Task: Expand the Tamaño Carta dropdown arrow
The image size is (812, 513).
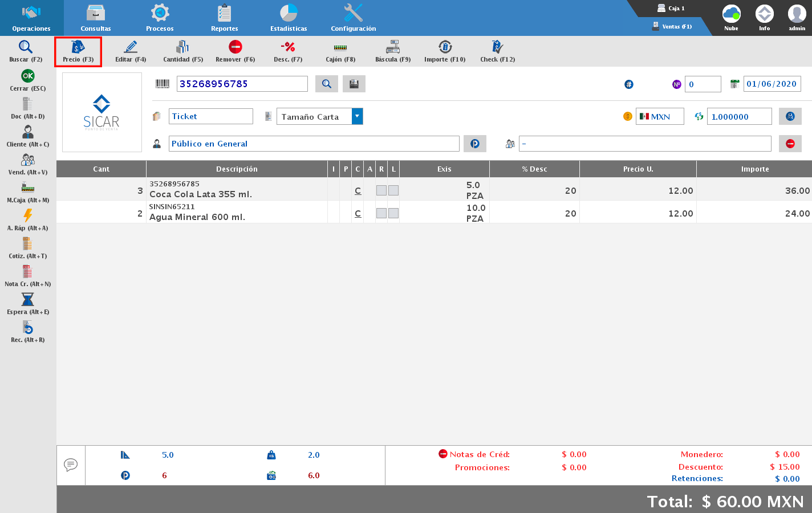Action: point(357,116)
